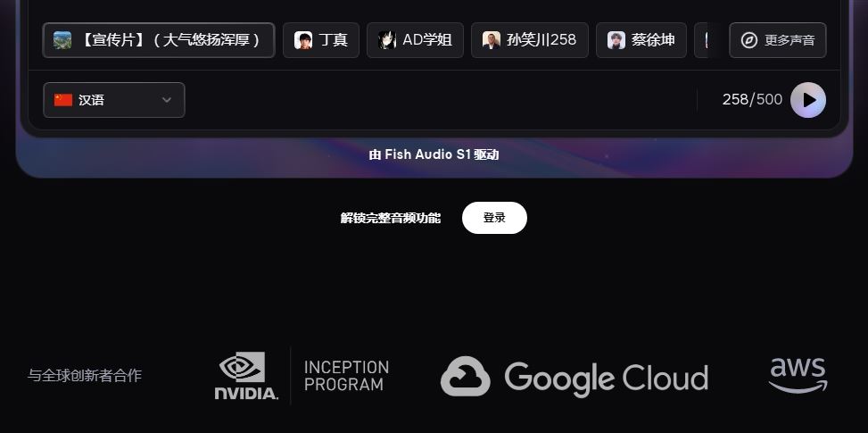Image resolution: width=868 pixels, height=433 pixels.
Task: Open the NVIDIA Inception Program logo
Action: coord(302,376)
